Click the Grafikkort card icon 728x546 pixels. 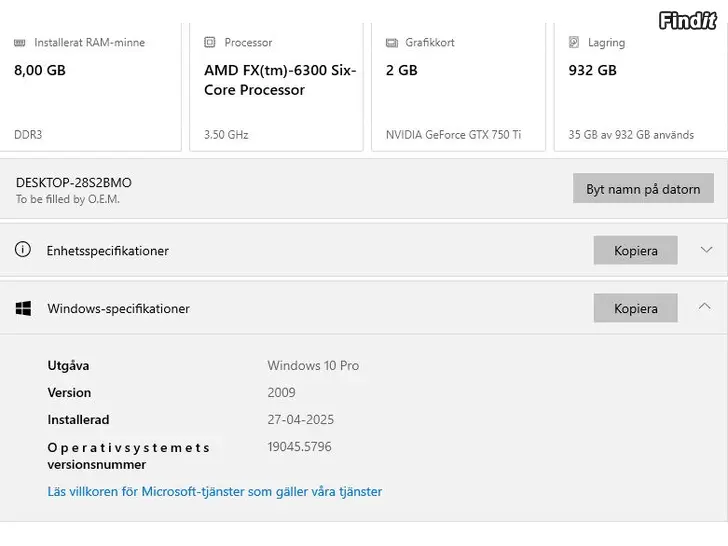click(x=392, y=43)
